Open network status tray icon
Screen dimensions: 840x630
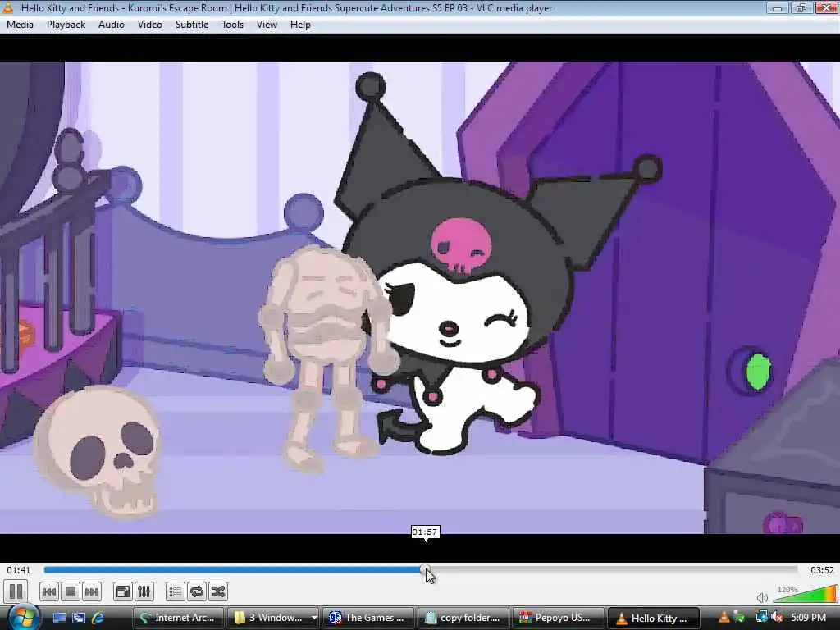point(761,618)
